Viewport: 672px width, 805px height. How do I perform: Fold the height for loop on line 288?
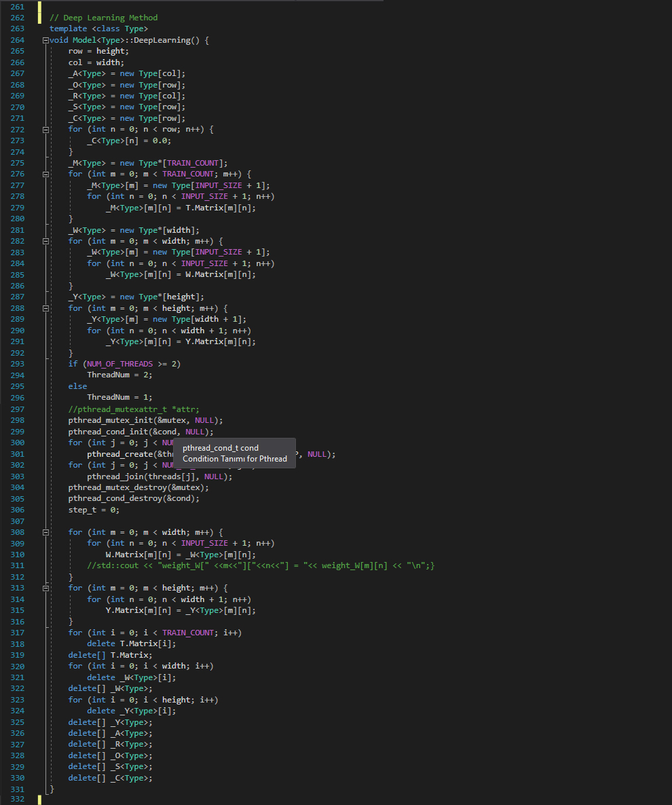[x=45, y=308]
